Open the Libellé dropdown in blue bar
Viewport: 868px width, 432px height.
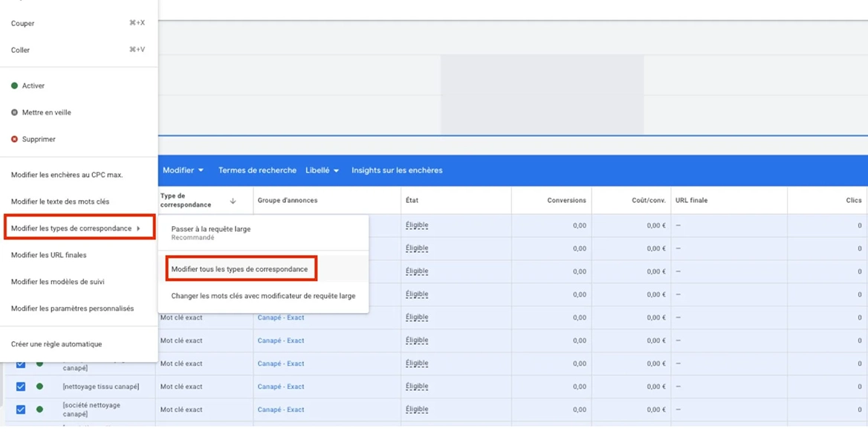pos(323,170)
